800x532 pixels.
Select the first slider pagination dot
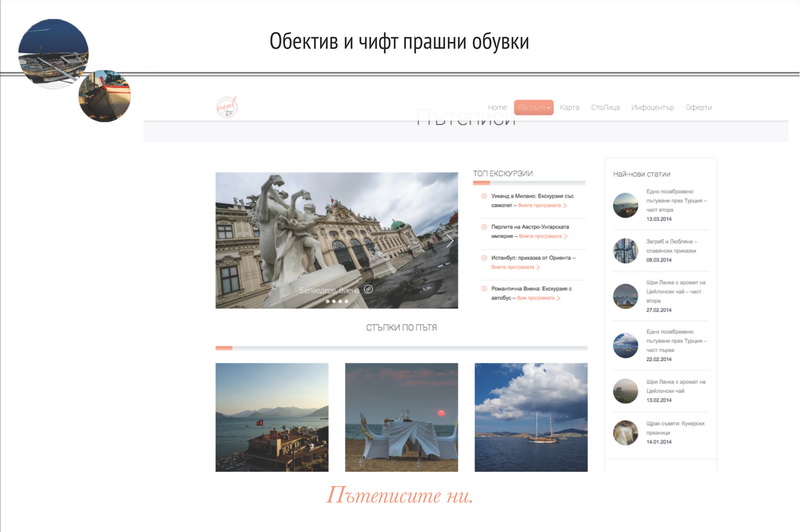click(327, 301)
